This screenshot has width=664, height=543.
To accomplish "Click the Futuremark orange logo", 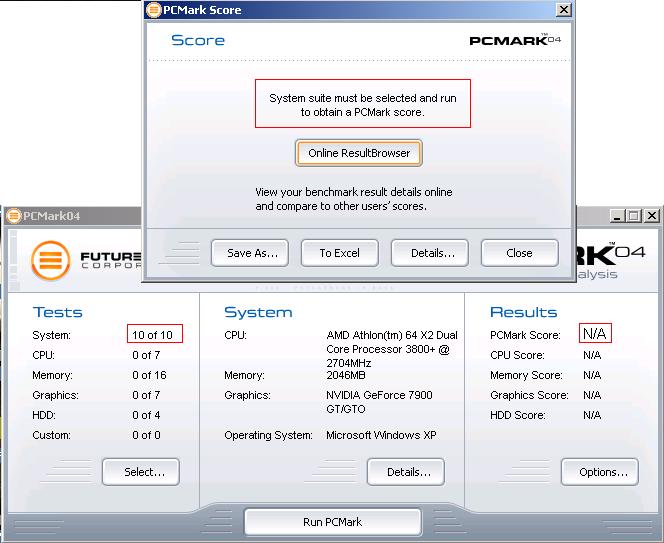I will pos(50,260).
